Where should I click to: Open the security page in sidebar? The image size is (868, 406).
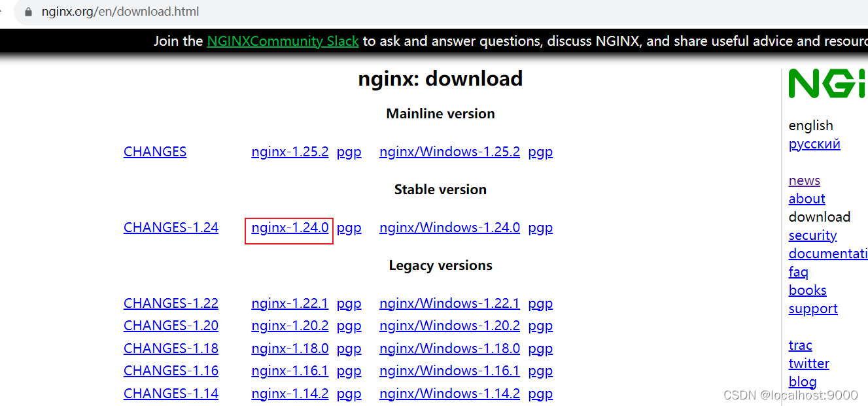coord(812,235)
